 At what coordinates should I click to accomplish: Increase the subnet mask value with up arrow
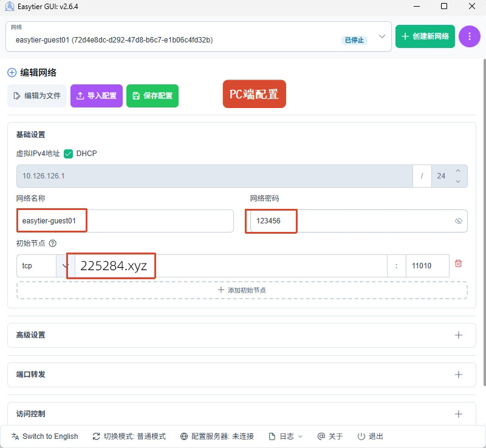pyautogui.click(x=458, y=171)
